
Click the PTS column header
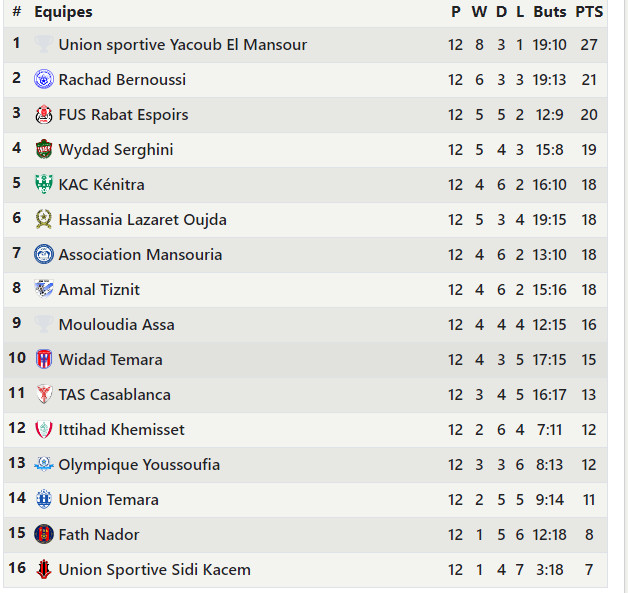coord(589,12)
